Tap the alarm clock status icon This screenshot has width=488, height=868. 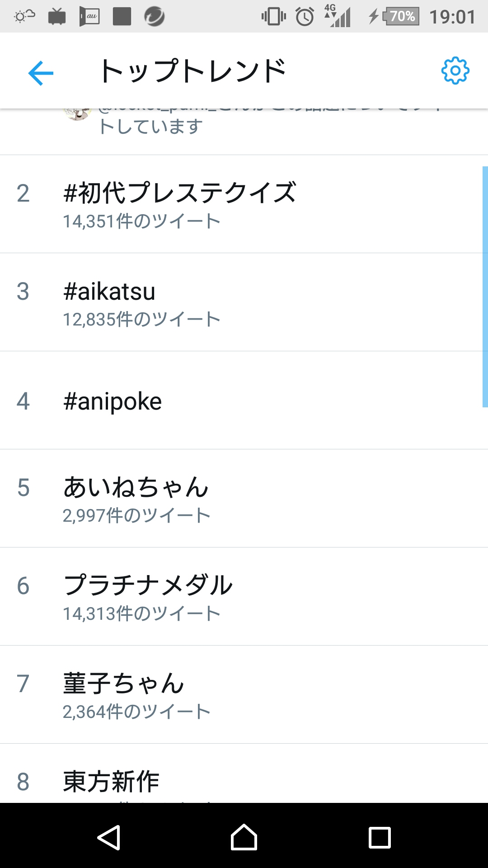tap(305, 17)
